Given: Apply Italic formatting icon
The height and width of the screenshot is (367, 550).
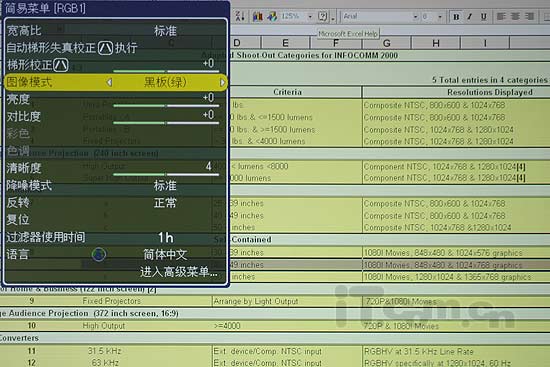Looking at the screenshot, I should (470, 16).
